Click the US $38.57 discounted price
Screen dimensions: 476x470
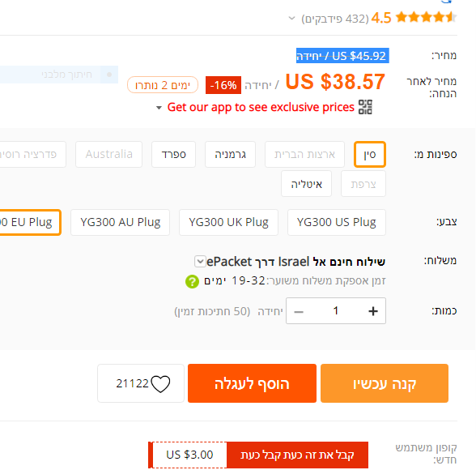click(335, 81)
